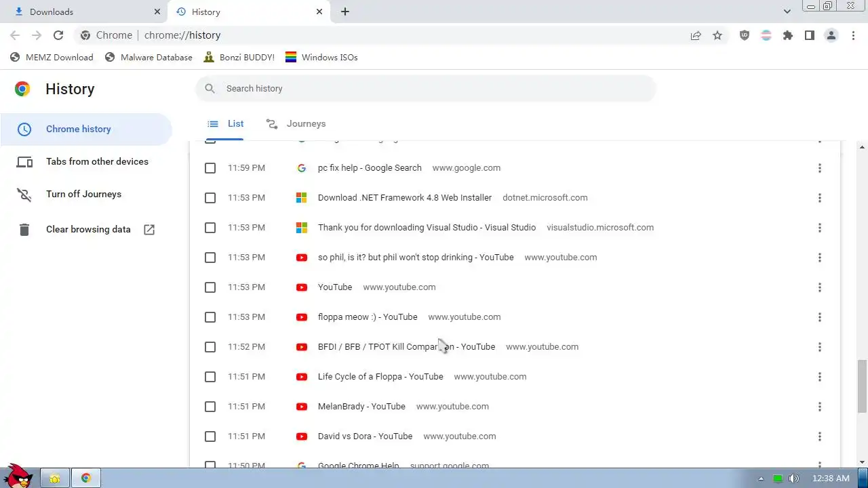868x488 pixels.
Task: Click the history list scrollbar thumb
Action: [862, 386]
